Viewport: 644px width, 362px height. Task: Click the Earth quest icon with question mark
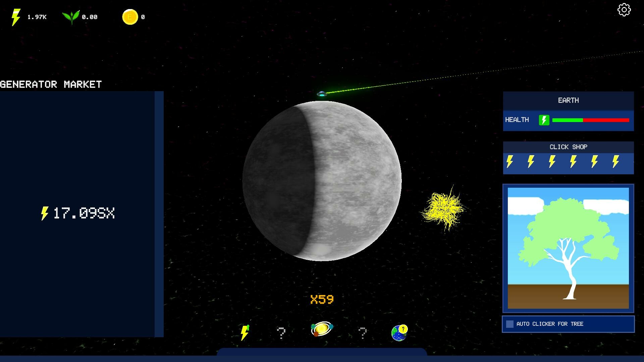pos(399,333)
